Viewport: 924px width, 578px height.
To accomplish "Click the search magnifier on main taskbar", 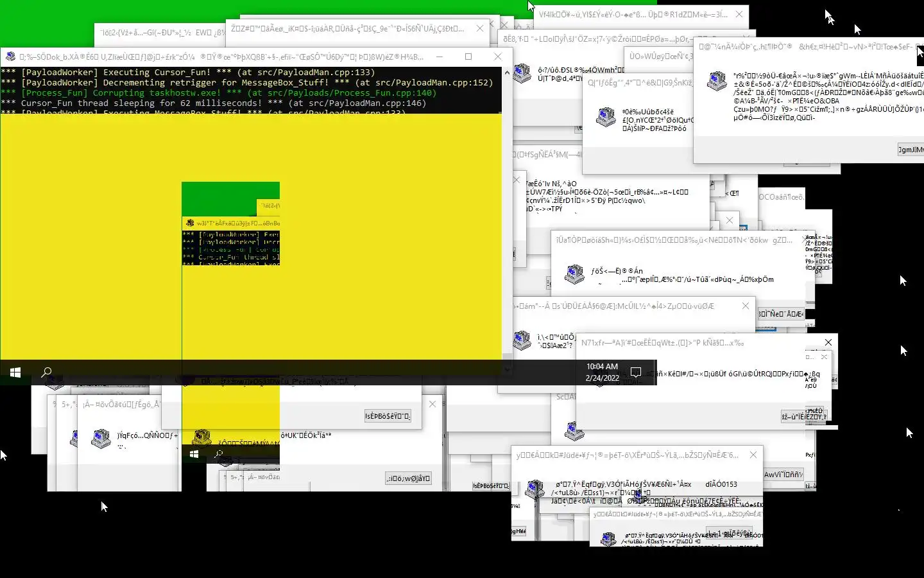I will (46, 372).
